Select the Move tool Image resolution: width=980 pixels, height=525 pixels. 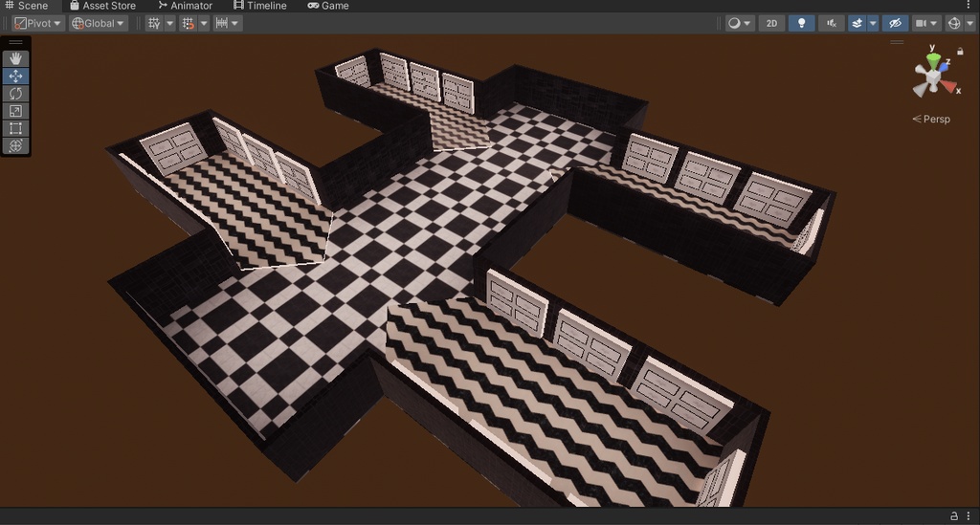(15, 77)
